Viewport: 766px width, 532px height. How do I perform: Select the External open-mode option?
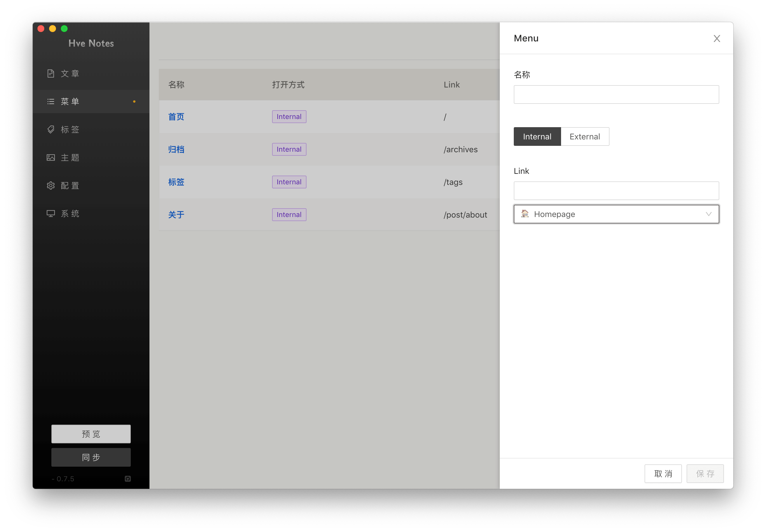585,136
